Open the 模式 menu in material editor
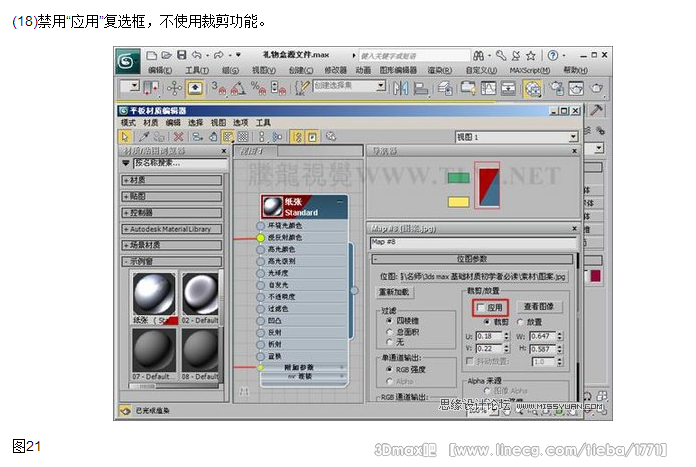This screenshot has height=467, width=696. [x=128, y=123]
